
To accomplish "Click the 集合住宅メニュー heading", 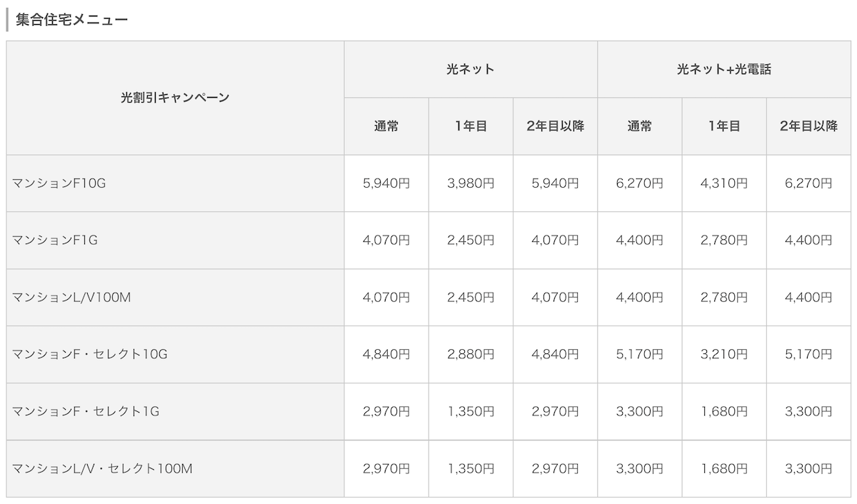I will click(x=72, y=19).
